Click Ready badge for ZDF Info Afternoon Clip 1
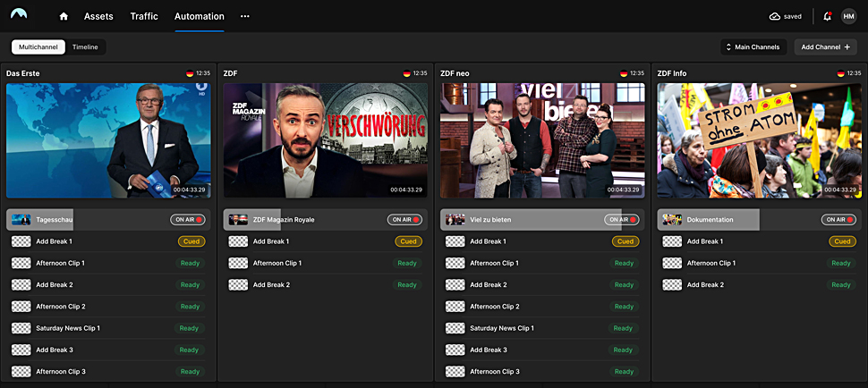Screen dimensions: 868x388 click(x=841, y=263)
